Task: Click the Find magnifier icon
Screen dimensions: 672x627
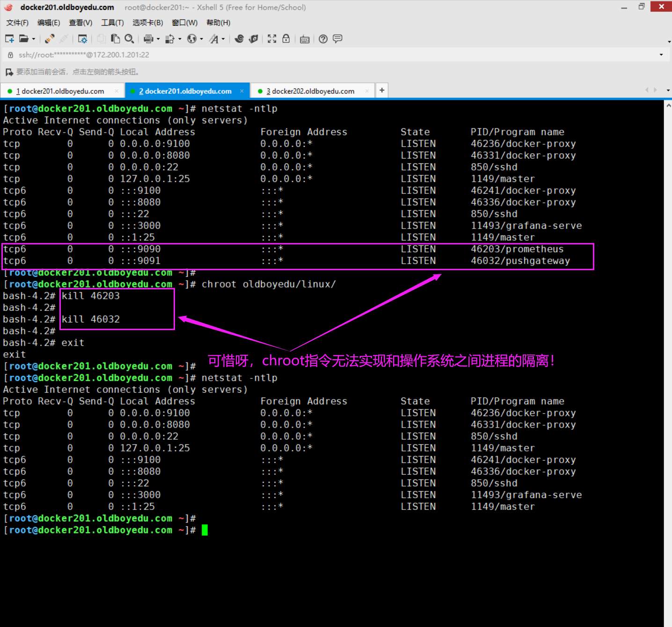Action: 130,39
